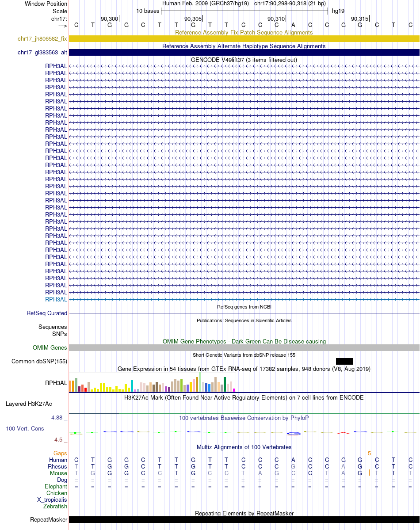Click the lone A base in the top sequence row

[293, 25]
